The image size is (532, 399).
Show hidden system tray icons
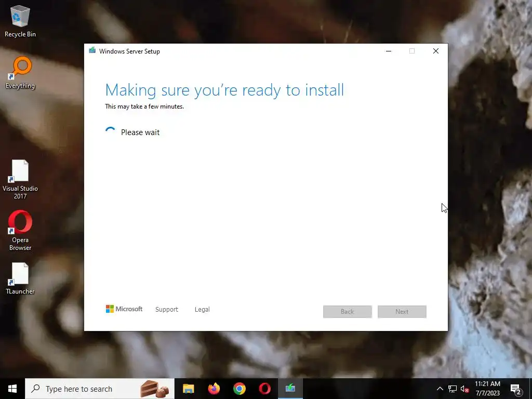click(x=440, y=389)
